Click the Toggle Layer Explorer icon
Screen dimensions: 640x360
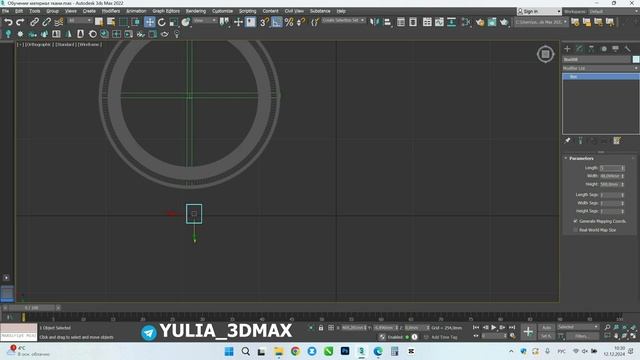tap(413, 22)
